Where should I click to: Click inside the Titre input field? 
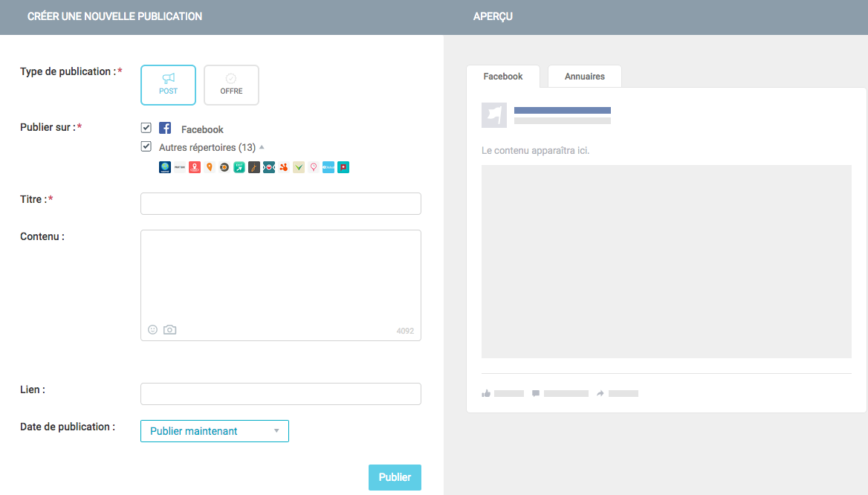[x=280, y=203]
